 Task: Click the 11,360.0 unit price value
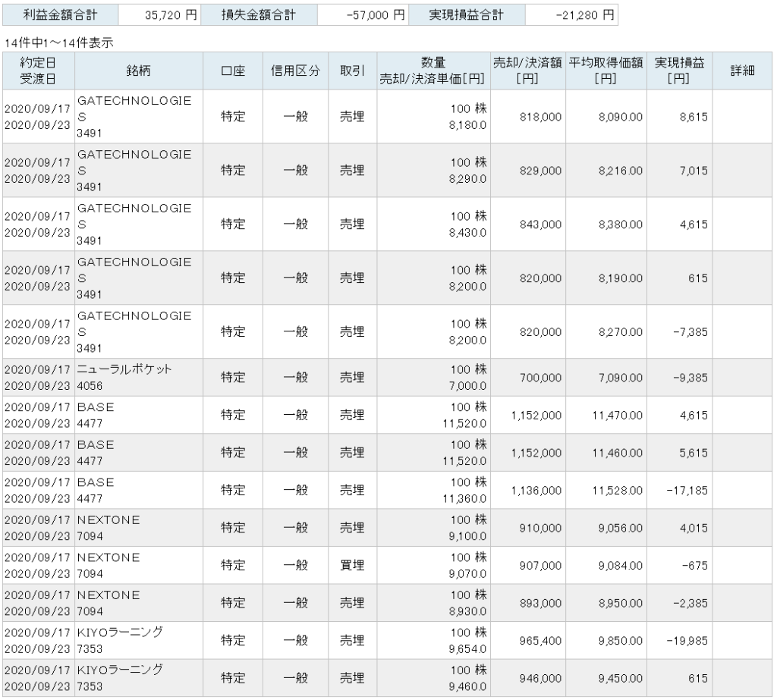click(465, 499)
